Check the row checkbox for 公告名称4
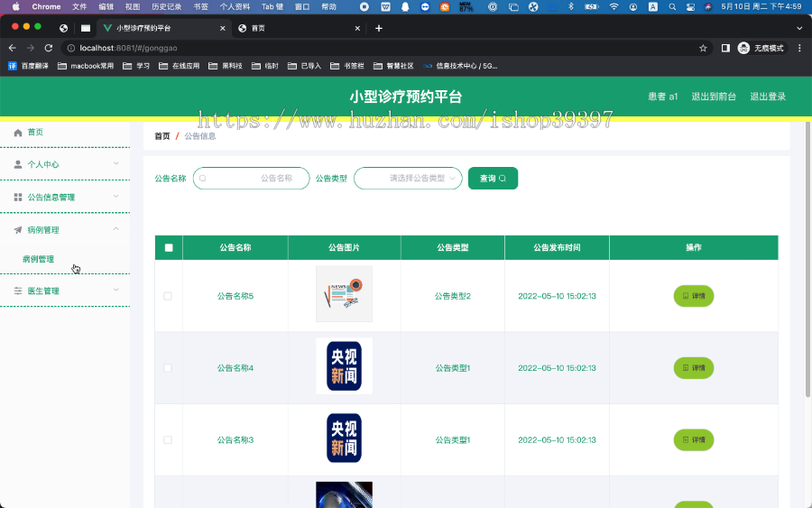 point(168,368)
